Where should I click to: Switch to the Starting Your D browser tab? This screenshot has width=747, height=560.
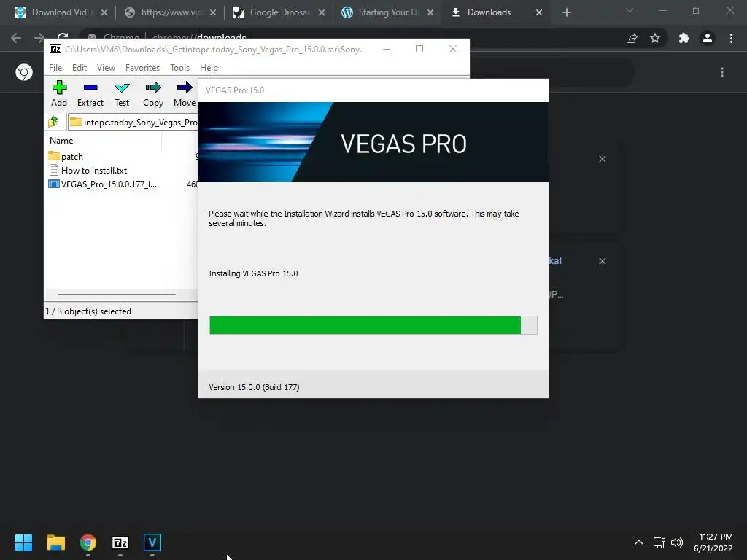pos(388,12)
